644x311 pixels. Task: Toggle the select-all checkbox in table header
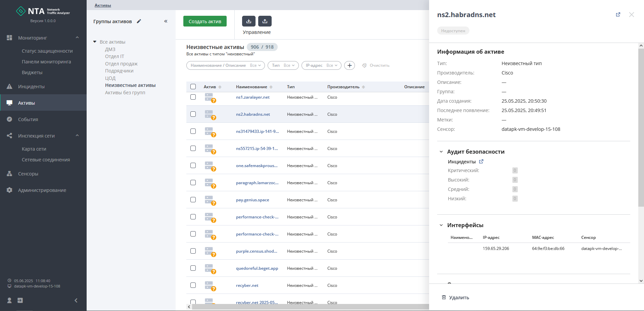[x=193, y=87]
